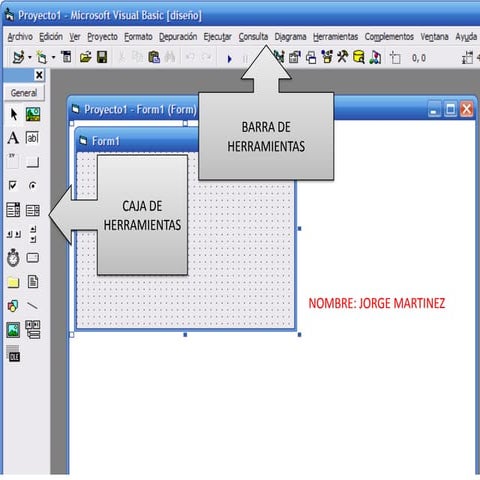Open the Proyecto menu
The height and width of the screenshot is (480, 480).
pos(102,37)
